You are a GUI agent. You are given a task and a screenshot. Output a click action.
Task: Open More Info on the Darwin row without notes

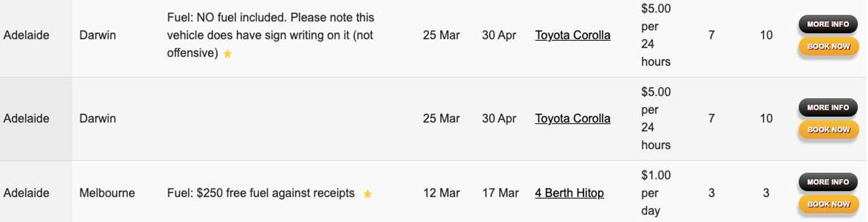(x=828, y=107)
